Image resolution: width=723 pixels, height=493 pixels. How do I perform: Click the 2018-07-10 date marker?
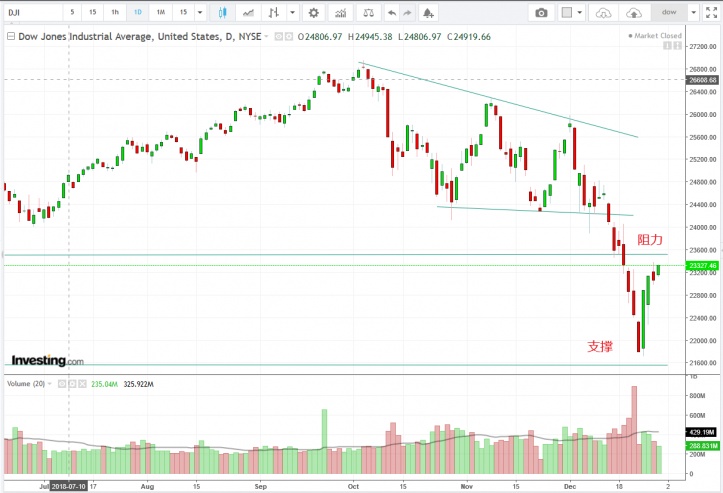pyautogui.click(x=68, y=486)
